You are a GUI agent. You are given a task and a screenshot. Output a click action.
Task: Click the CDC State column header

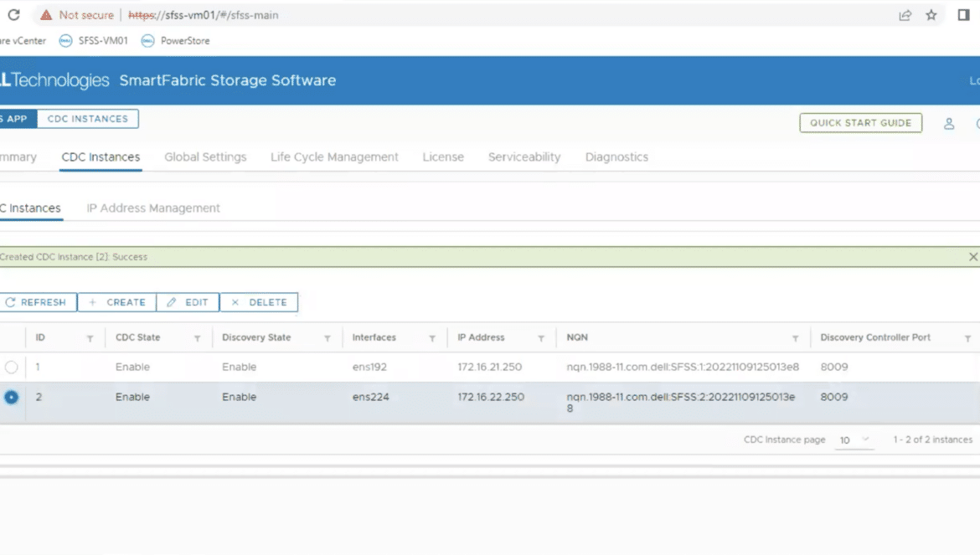137,337
